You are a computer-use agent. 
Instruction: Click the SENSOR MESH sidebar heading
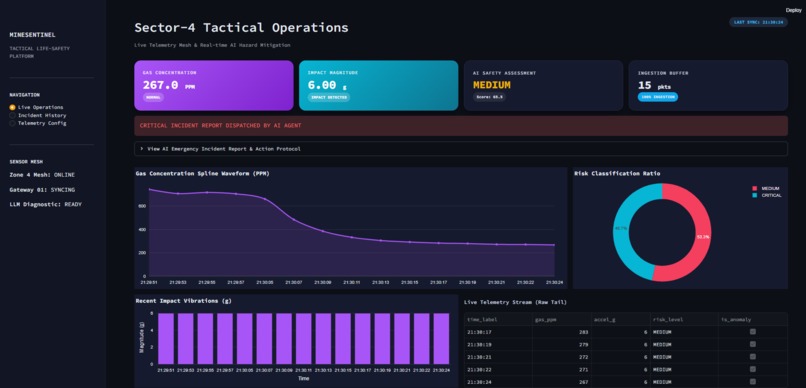pos(26,161)
